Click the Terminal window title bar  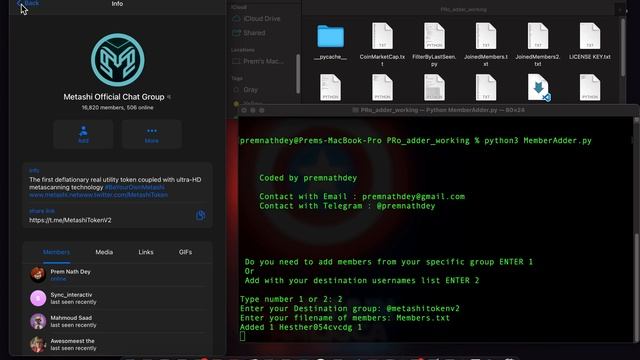tap(439, 110)
